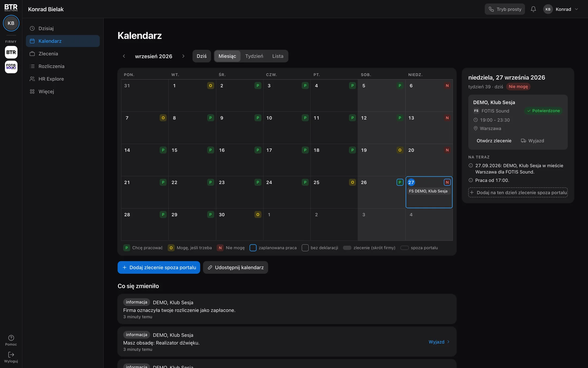Image resolution: width=588 pixels, height=368 pixels.
Task: Open the KB profile avatar in sidebar
Action: 11,23
